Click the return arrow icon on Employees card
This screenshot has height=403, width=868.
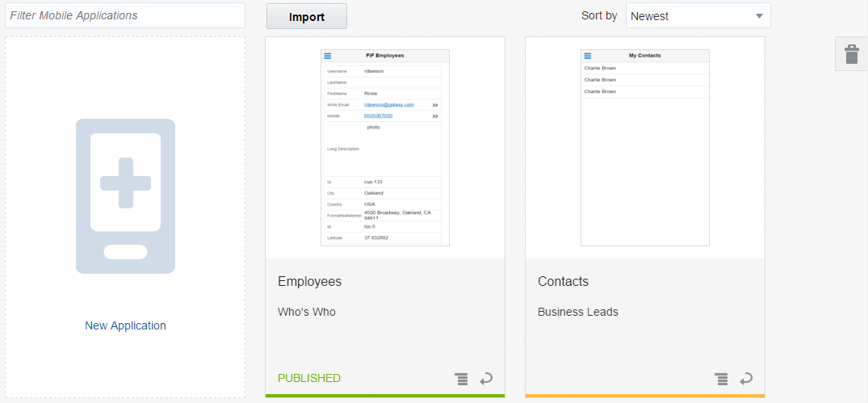click(x=486, y=378)
